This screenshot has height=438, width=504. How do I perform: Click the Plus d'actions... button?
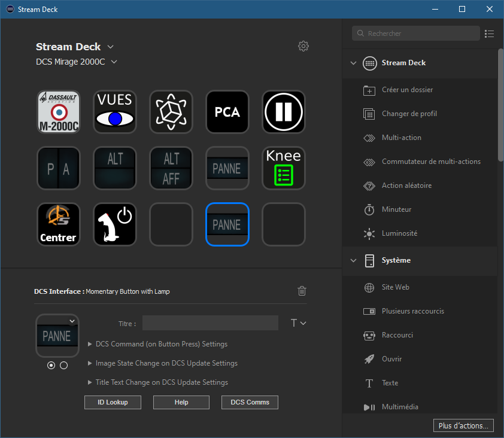point(463,426)
